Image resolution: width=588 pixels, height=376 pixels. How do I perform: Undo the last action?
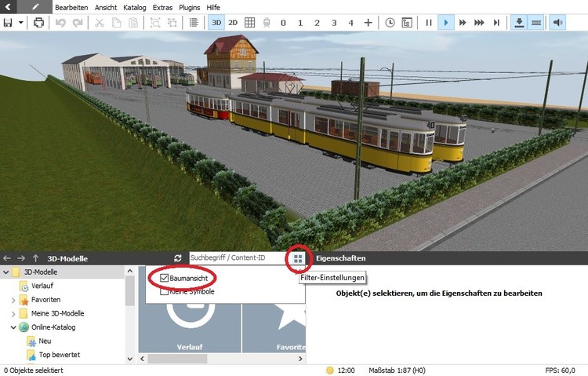coord(60,23)
